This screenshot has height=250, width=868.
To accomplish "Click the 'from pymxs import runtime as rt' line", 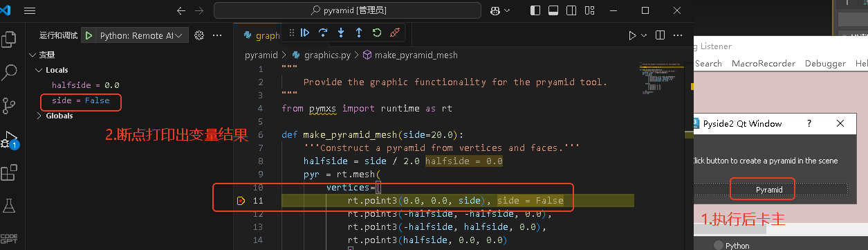I will coord(367,109).
